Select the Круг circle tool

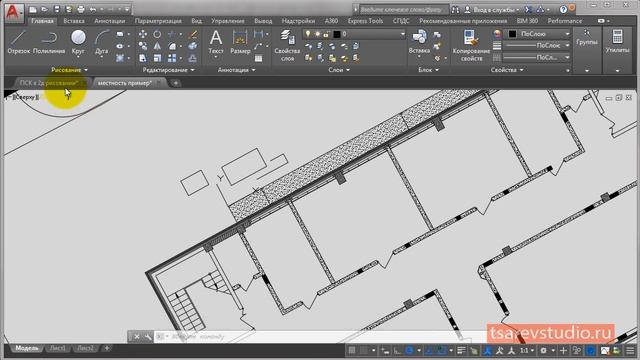(x=78, y=42)
